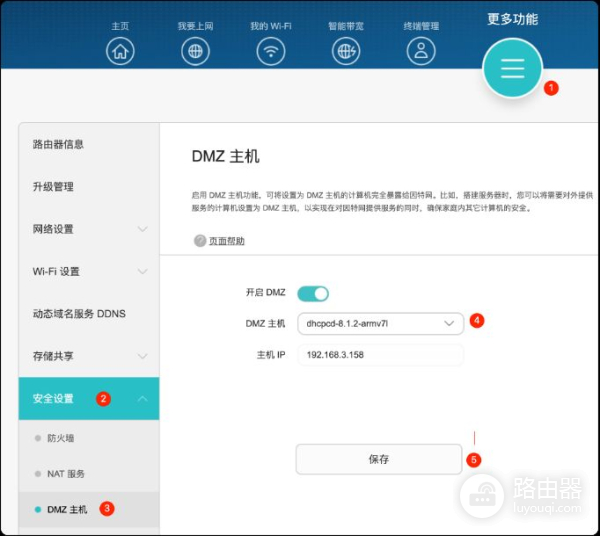The image size is (600, 536).
Task: Open the My Wi-Fi icon
Action: pyautogui.click(x=271, y=51)
